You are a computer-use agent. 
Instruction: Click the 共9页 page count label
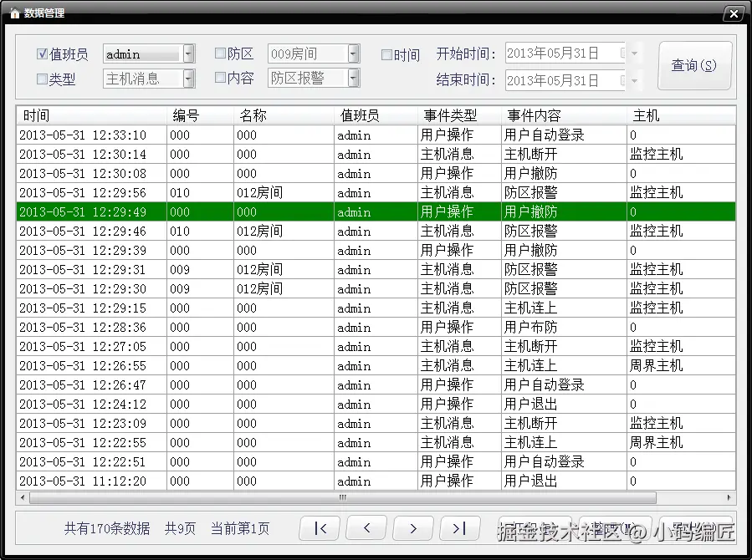point(181,528)
